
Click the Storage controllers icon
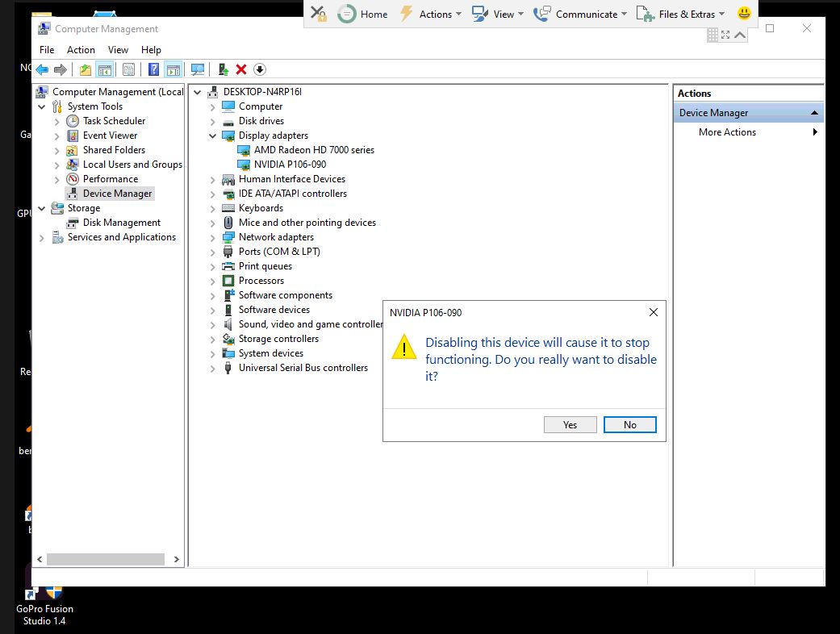pos(228,339)
